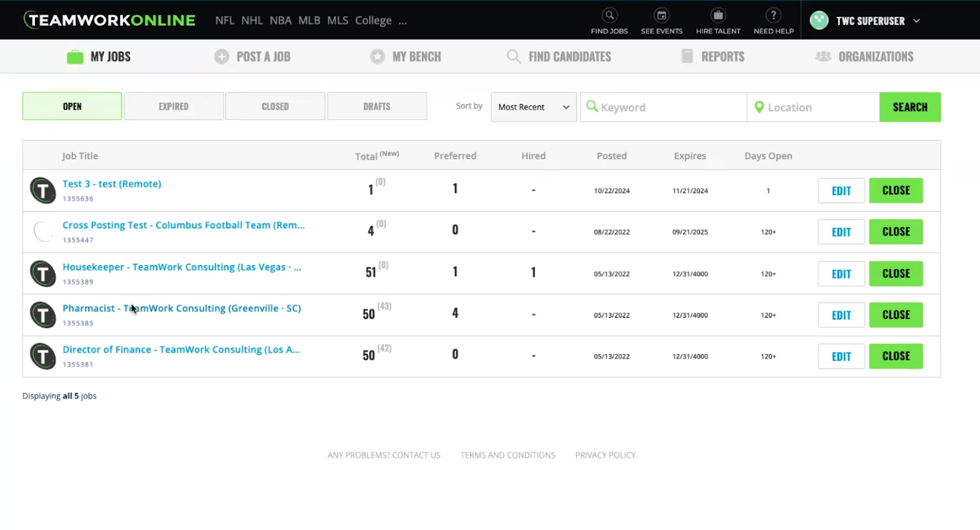Click the Find Candidates magnifier icon
Screen dimensions: 980x530
513,56
